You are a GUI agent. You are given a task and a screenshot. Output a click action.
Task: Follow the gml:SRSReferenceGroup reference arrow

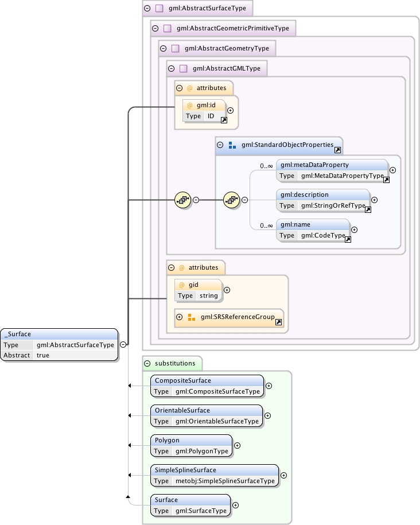(x=278, y=322)
